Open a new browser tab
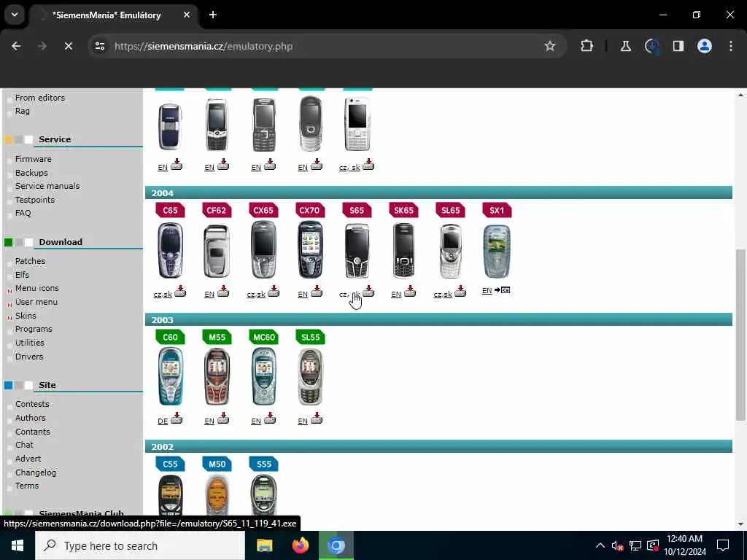 (213, 15)
